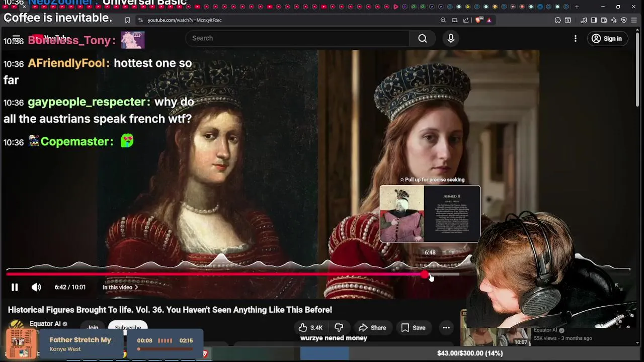Open the Share dialog
This screenshot has width=644, height=362.
[372, 328]
